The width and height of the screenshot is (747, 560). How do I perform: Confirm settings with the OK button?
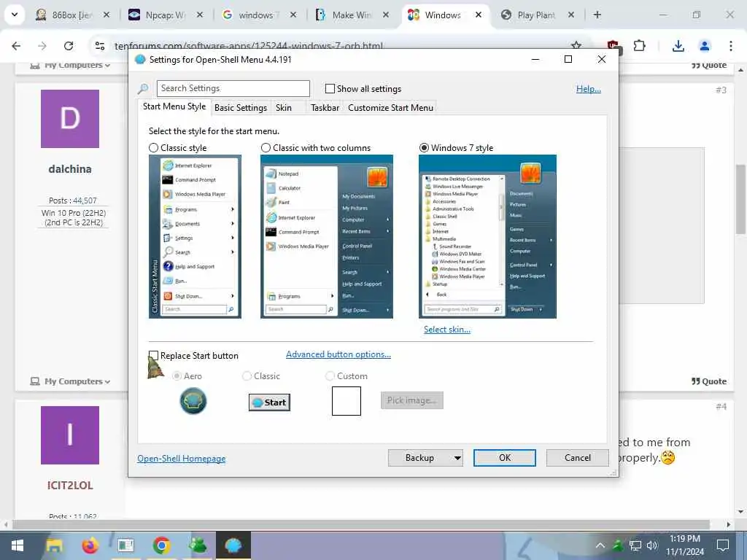(505, 458)
